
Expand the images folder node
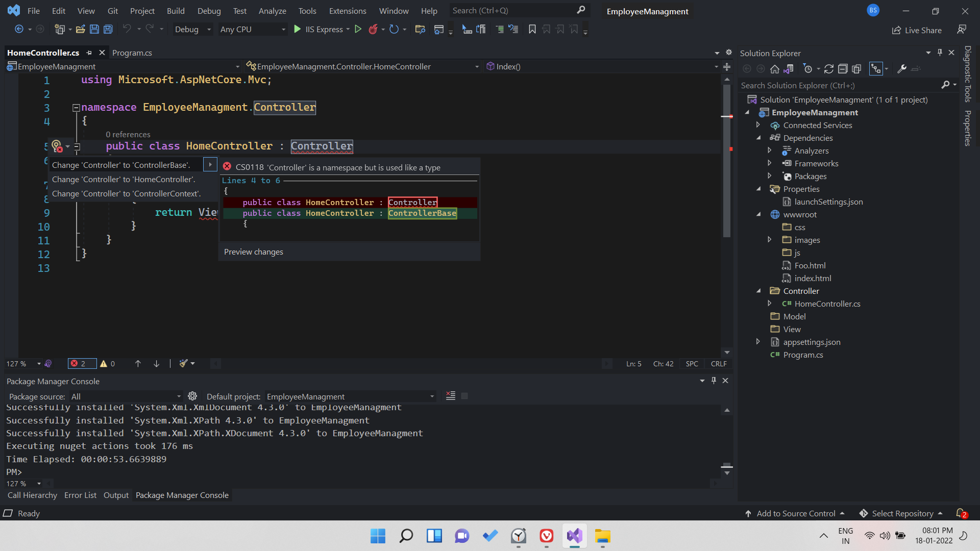(770, 240)
